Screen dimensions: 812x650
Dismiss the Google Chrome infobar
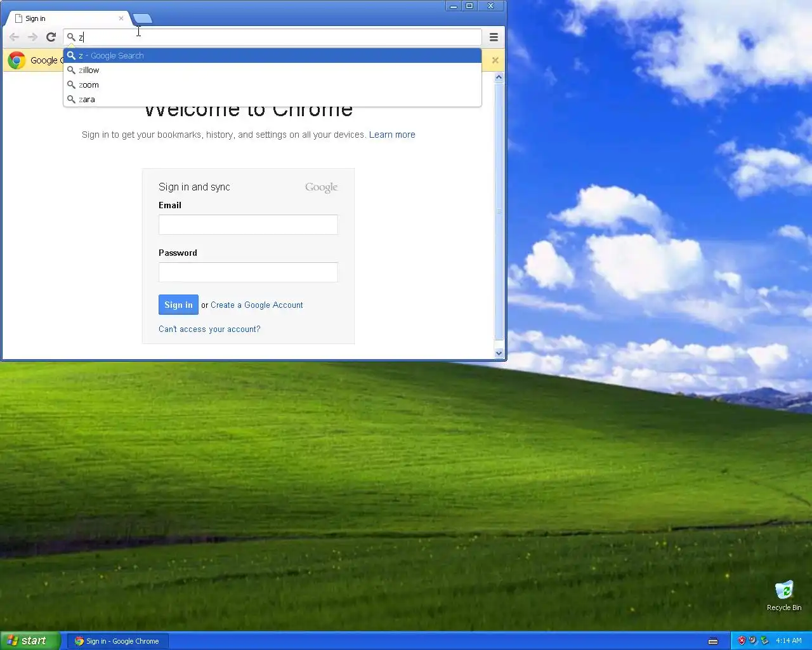[x=495, y=60]
